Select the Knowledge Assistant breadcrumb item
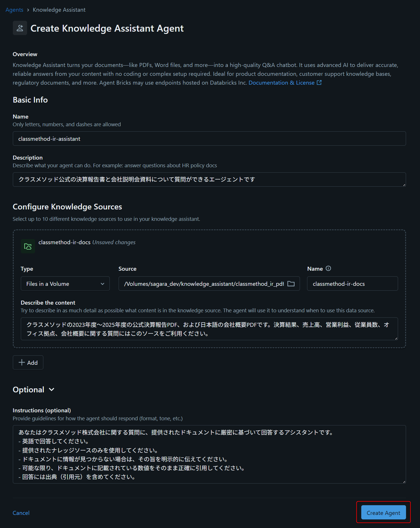This screenshot has height=528, width=420. pyautogui.click(x=59, y=10)
